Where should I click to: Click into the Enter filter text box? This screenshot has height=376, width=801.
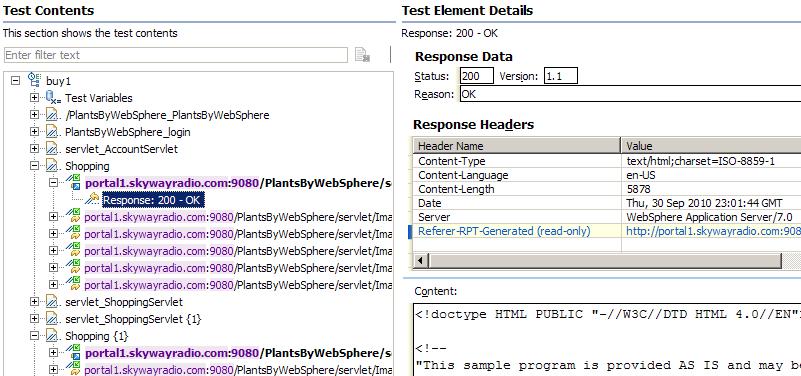tap(175, 55)
